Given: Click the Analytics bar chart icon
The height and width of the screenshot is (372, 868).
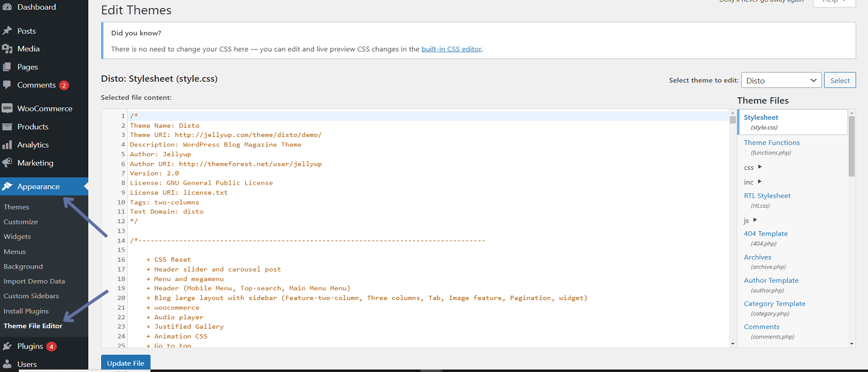Looking at the screenshot, I should (7, 144).
